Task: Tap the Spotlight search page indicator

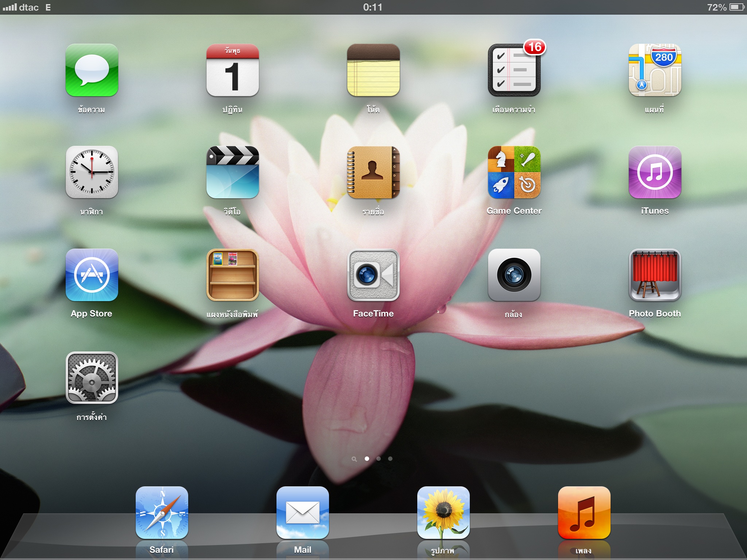Action: click(354, 459)
